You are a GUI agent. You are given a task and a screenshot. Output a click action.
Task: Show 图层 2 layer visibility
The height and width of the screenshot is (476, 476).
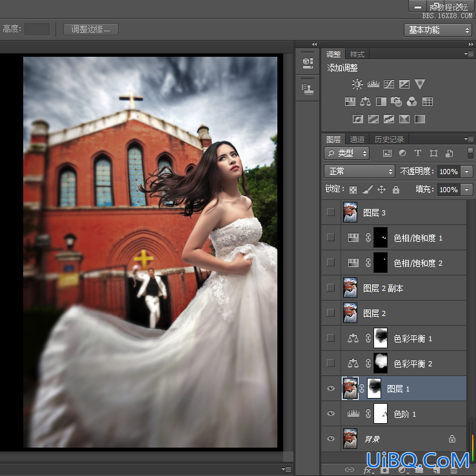coord(331,313)
